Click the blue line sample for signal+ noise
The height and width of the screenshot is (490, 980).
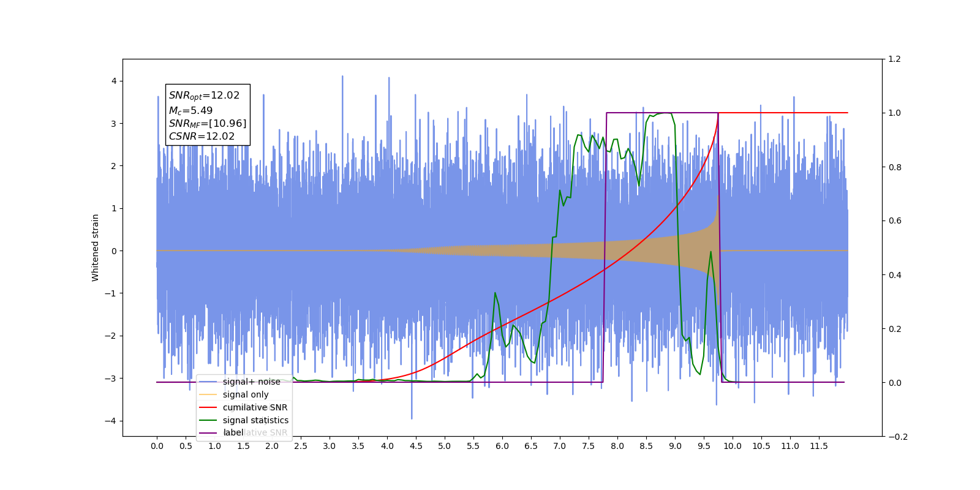coord(209,382)
